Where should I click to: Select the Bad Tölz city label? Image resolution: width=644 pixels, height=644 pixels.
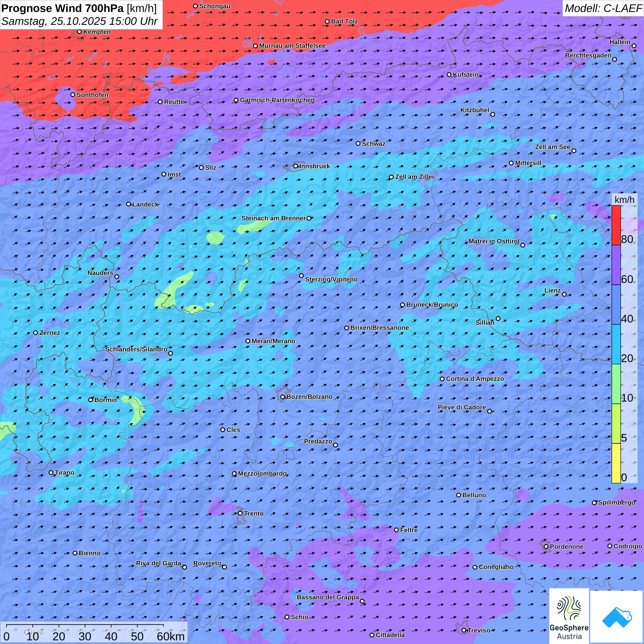[x=345, y=21]
